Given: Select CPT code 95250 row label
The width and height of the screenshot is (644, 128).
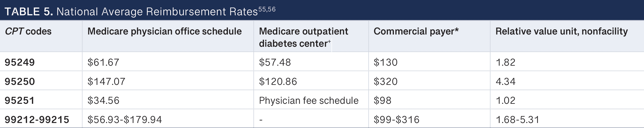Looking at the screenshot, I should pos(20,81).
